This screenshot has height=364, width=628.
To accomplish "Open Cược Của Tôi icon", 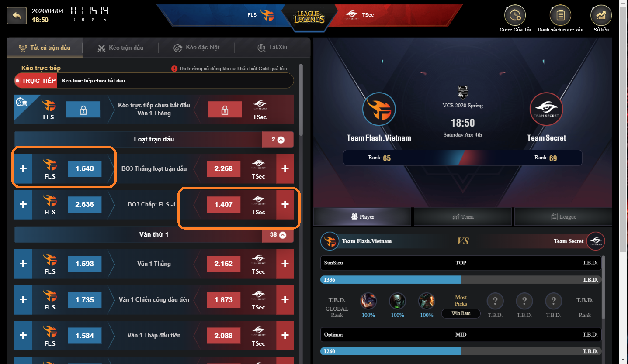I will (x=515, y=16).
